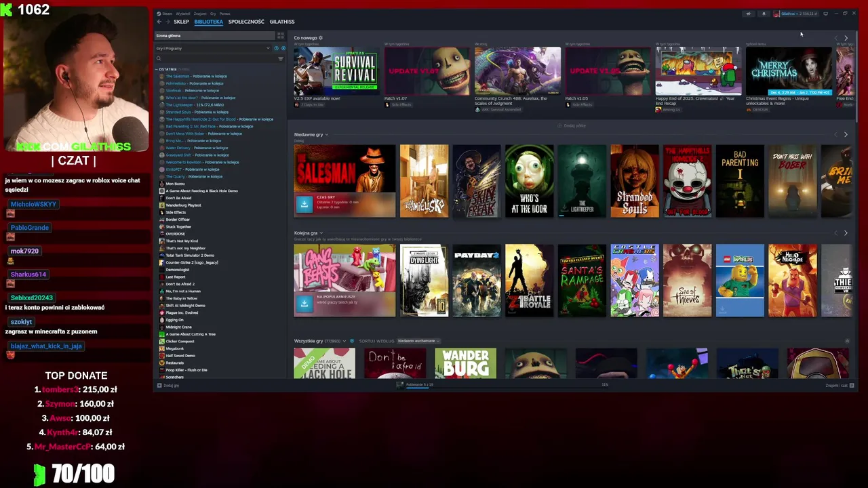Open the downloads status Pobieranie link

420,384
